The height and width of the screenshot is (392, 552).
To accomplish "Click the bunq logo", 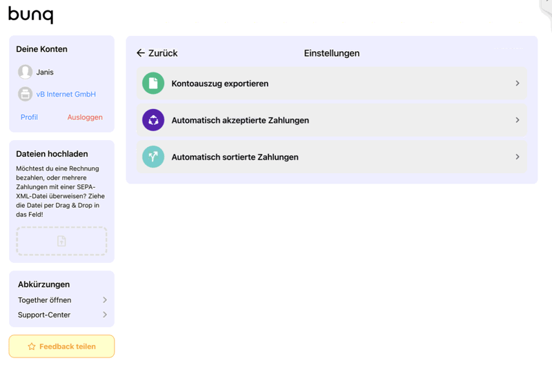I will click(x=30, y=14).
